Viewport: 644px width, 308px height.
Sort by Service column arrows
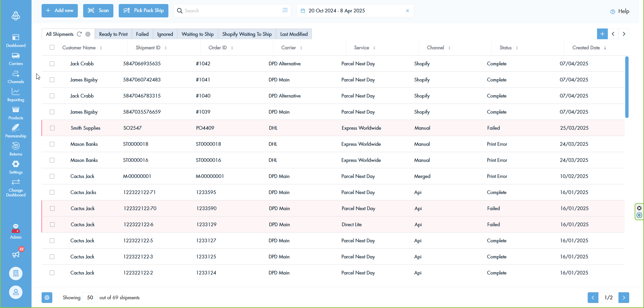click(x=374, y=48)
